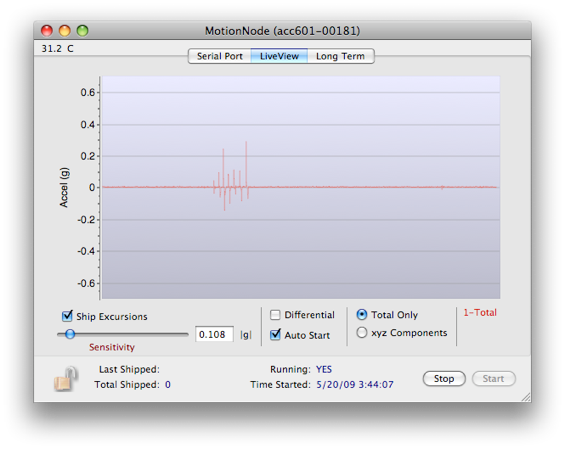Switch to the Long Term tab

[x=341, y=56]
